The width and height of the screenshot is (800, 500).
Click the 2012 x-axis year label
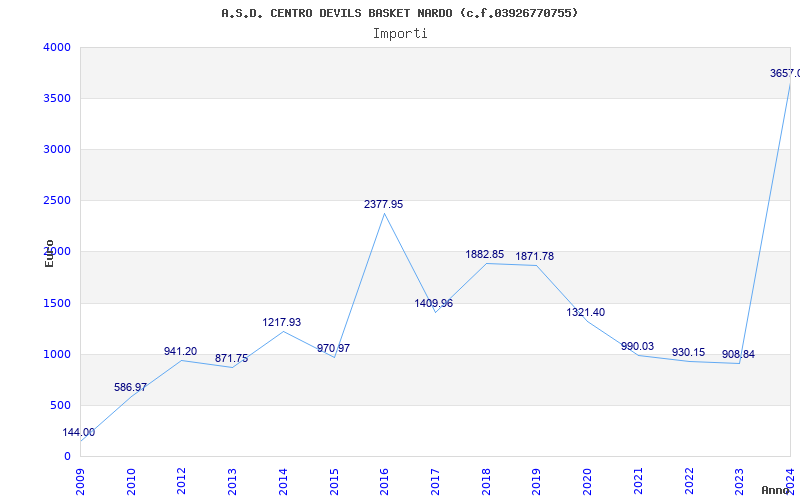point(182,482)
